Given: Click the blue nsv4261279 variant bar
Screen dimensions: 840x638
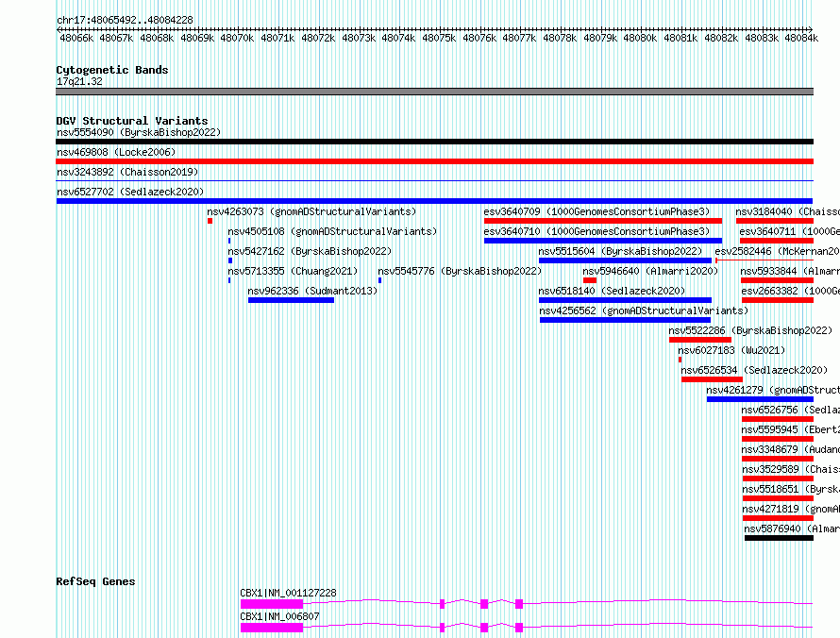Looking at the screenshot, I should pyautogui.click(x=760, y=399).
